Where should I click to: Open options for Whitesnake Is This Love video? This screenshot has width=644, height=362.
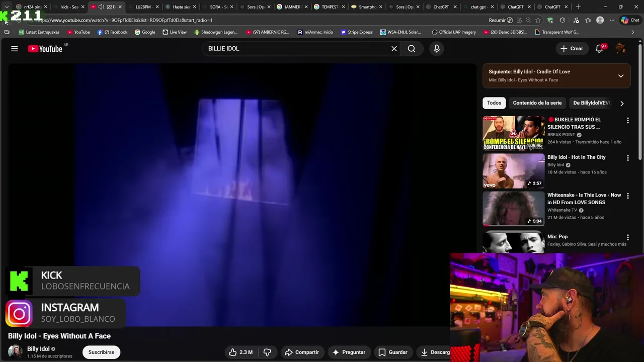pos(627,196)
